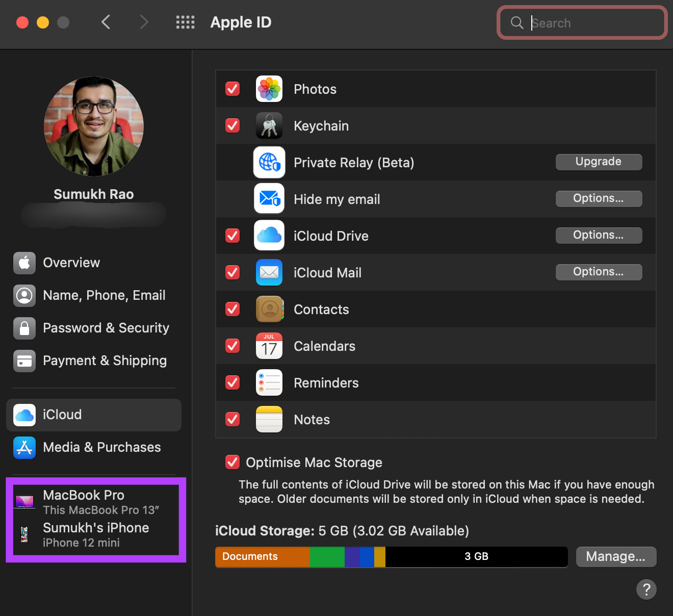
Task: Toggle the Reminders checkbox
Action: 232,382
